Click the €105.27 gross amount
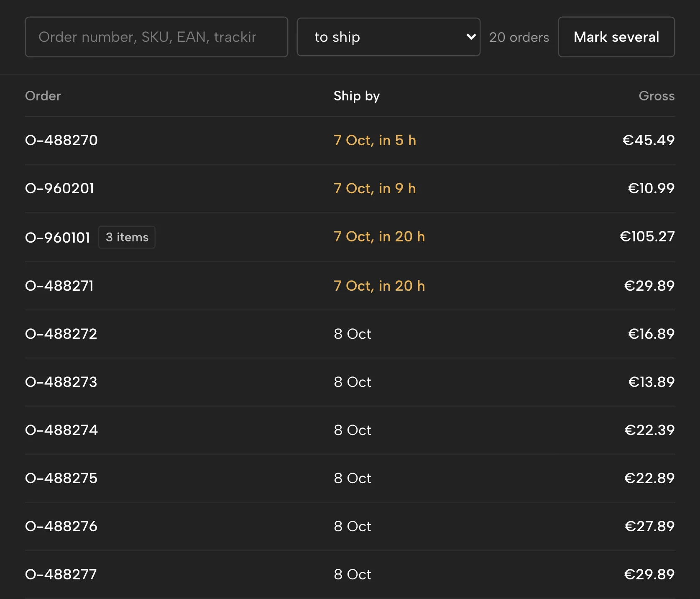This screenshot has width=700, height=599. pos(647,236)
